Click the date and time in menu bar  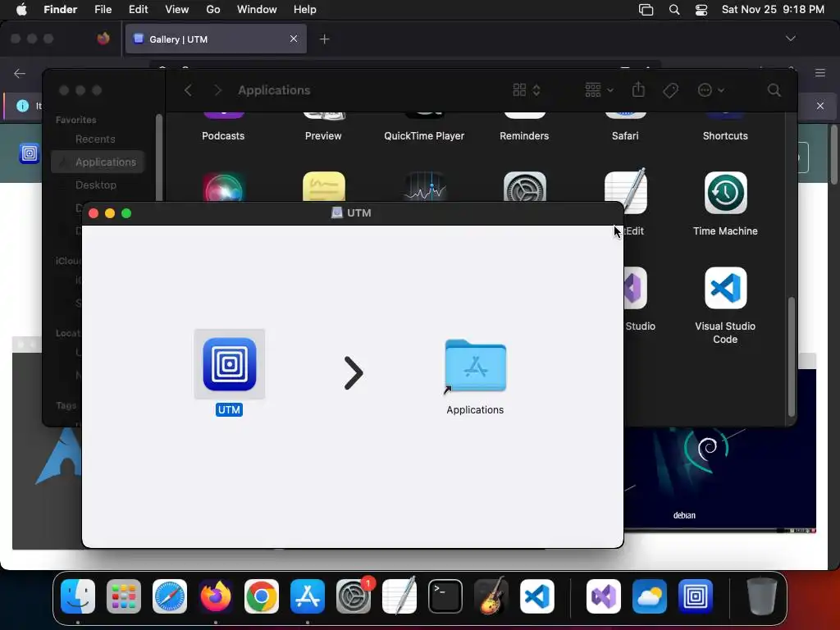pyautogui.click(x=773, y=10)
